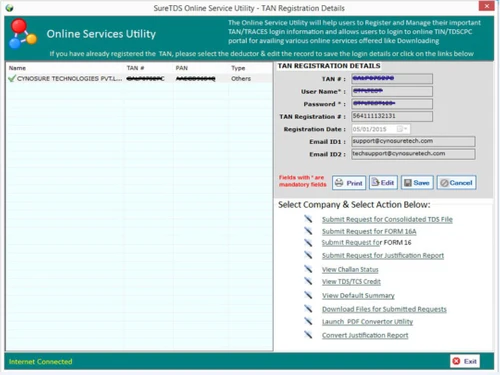Save the TAN registration details

[417, 183]
